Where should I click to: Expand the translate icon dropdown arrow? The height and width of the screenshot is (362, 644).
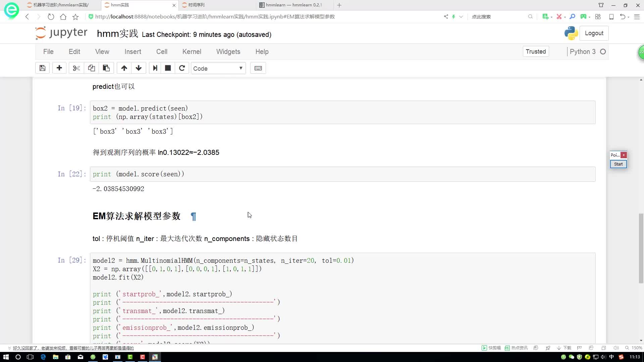pos(551,17)
